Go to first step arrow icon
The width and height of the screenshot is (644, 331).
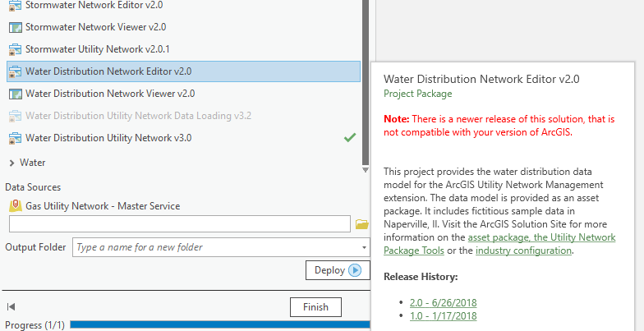[11, 307]
